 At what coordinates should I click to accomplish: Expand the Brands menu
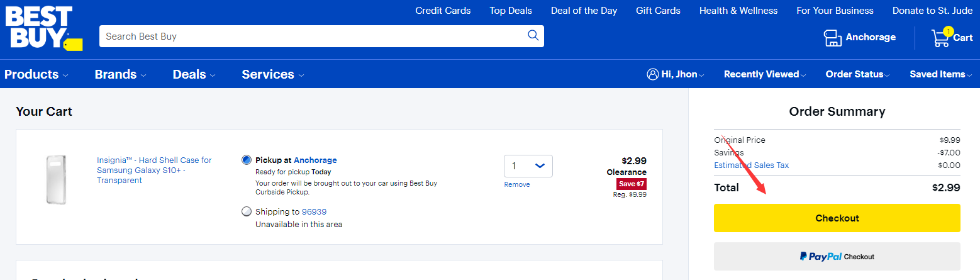[120, 74]
